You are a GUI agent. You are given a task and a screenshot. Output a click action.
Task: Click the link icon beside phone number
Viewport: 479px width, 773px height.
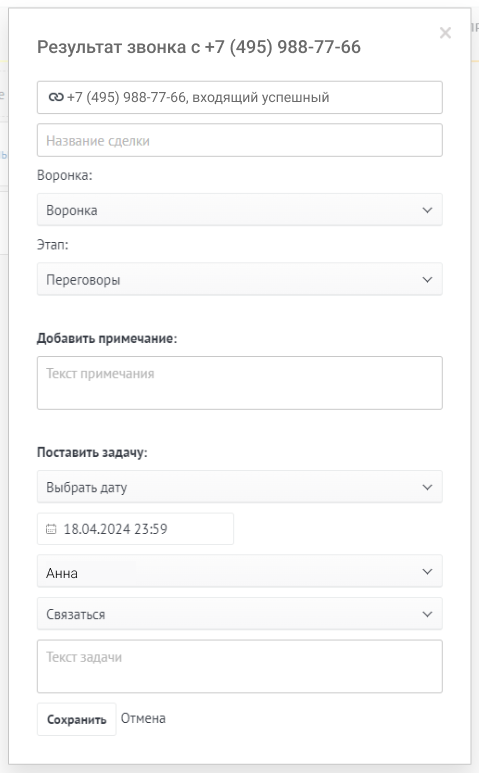coord(56,98)
